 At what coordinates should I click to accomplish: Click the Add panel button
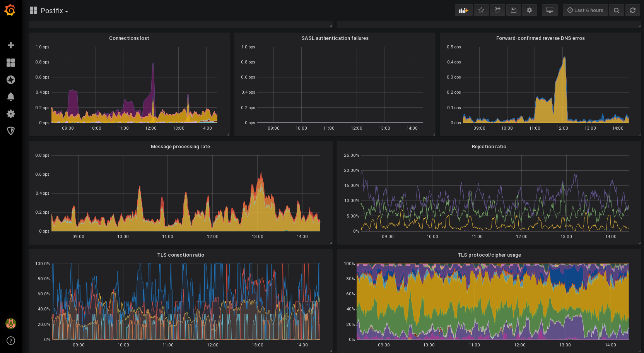click(463, 10)
